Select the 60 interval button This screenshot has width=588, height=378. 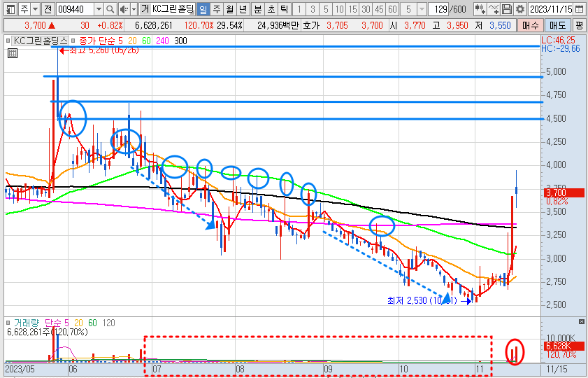(393, 9)
